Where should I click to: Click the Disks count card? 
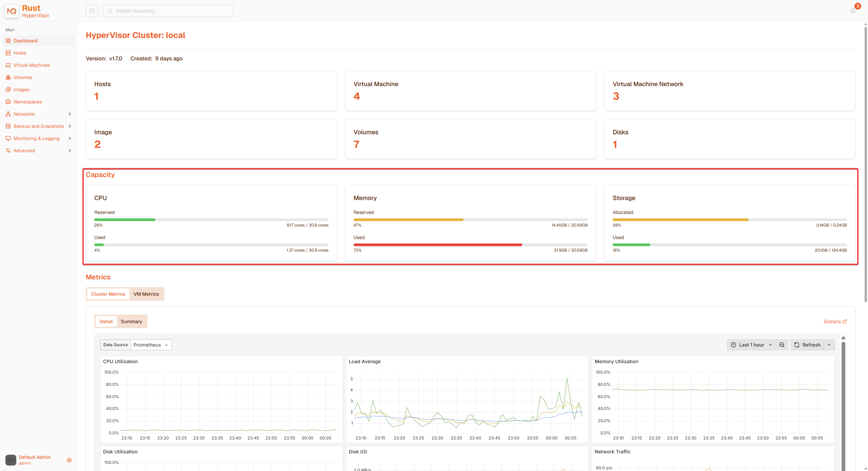coord(730,139)
